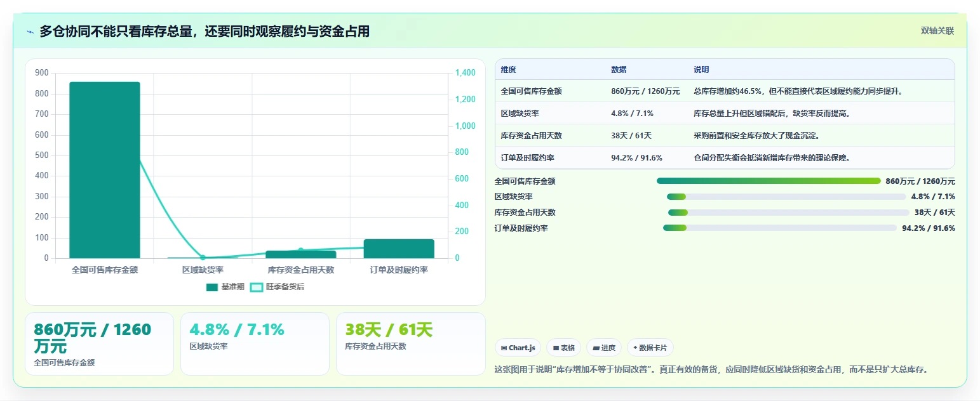
Task: Click the 说明 table column header
Action: click(x=701, y=70)
